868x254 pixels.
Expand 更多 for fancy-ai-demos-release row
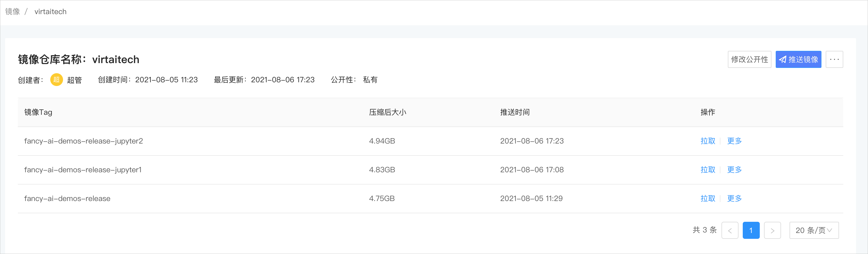click(x=734, y=198)
